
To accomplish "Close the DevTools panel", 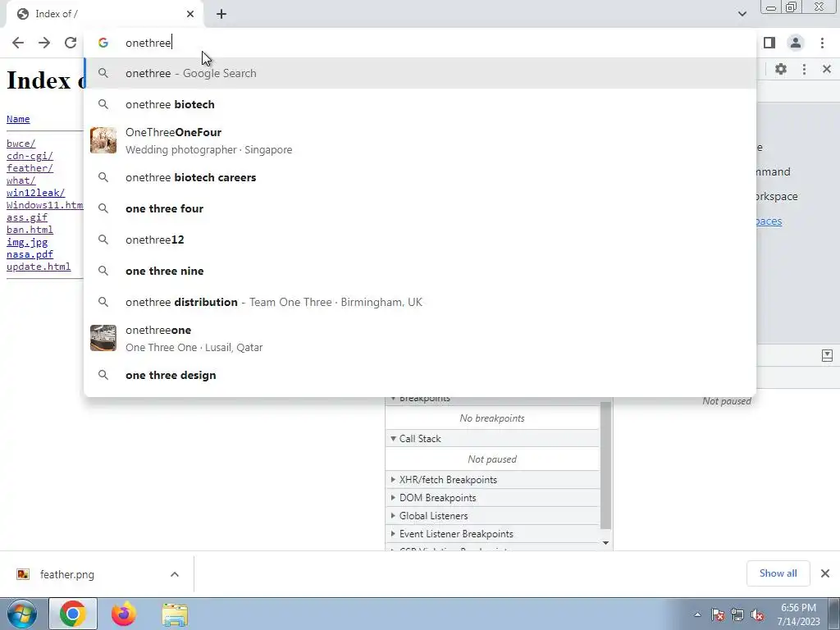I will [x=827, y=69].
